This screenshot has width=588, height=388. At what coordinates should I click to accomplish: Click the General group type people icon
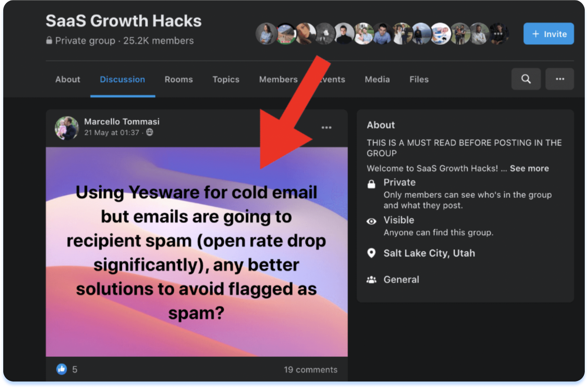click(371, 280)
